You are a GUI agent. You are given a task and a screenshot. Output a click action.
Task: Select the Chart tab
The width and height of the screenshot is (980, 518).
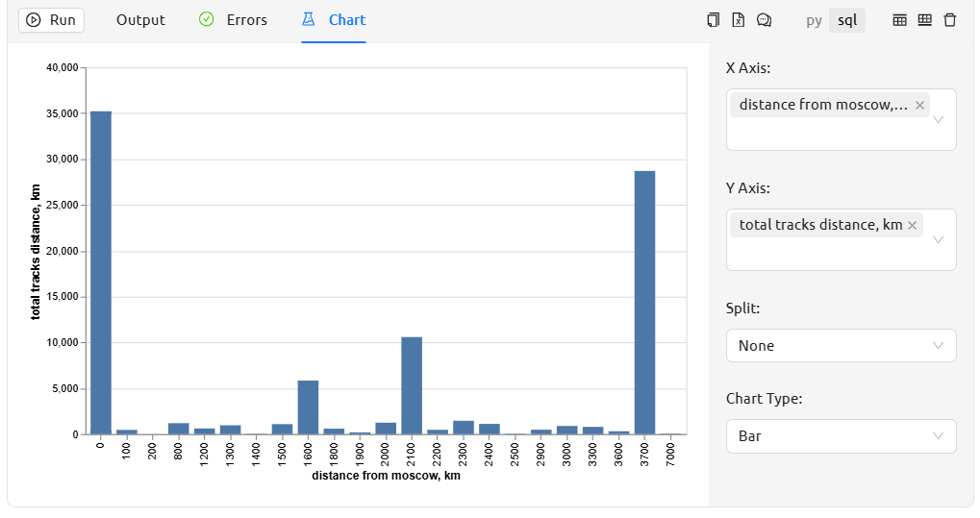[334, 20]
